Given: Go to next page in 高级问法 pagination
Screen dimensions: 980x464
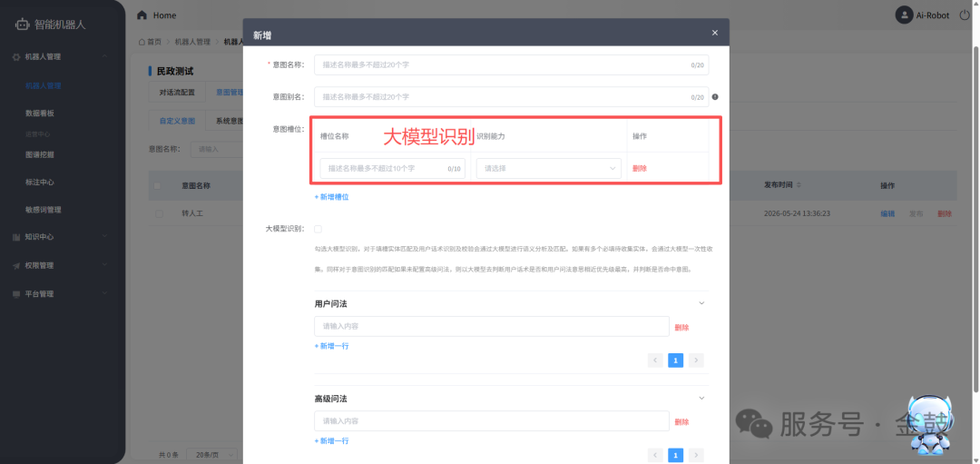Looking at the screenshot, I should tap(696, 455).
